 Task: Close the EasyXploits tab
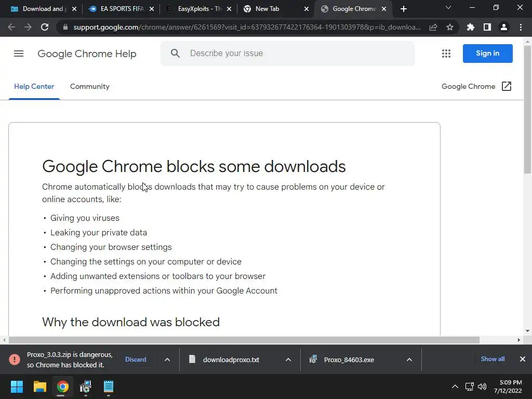pos(229,9)
